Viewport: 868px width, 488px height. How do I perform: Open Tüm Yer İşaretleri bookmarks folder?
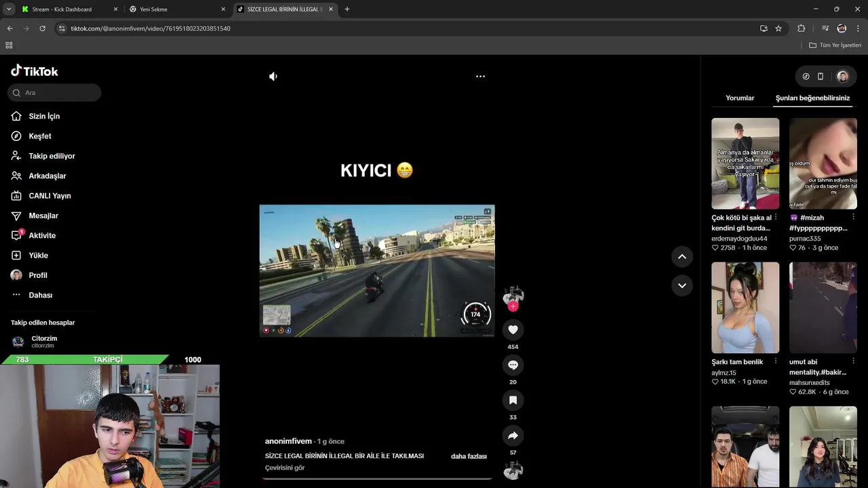(x=835, y=45)
